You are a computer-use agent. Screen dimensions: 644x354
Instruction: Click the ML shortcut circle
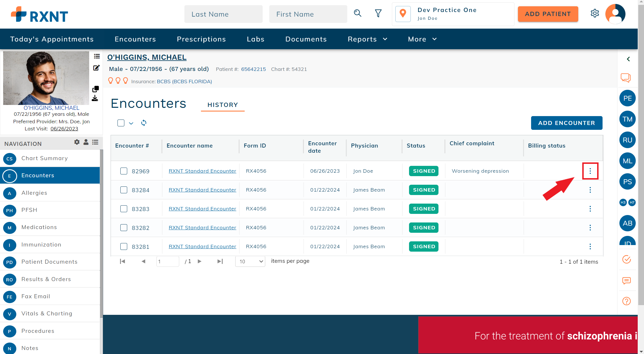point(627,161)
